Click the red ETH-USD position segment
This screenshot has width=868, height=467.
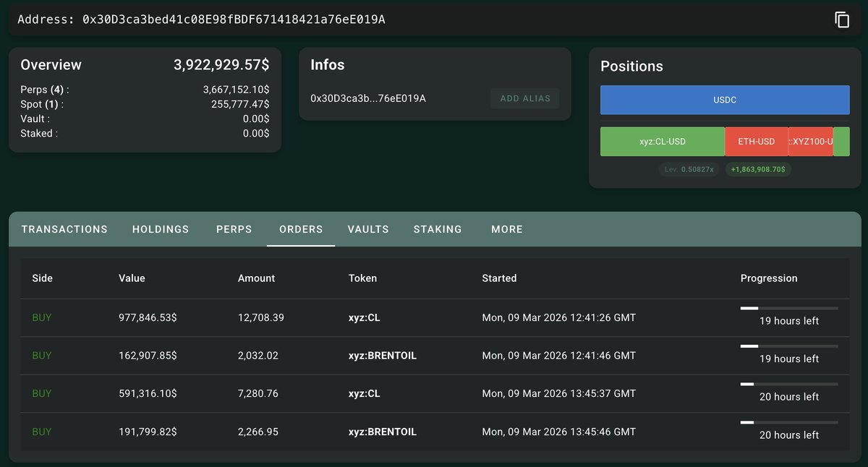[756, 142]
